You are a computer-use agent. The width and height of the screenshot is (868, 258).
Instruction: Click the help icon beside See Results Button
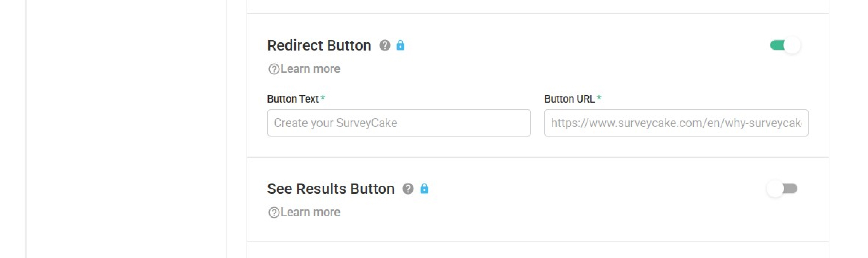(x=407, y=189)
